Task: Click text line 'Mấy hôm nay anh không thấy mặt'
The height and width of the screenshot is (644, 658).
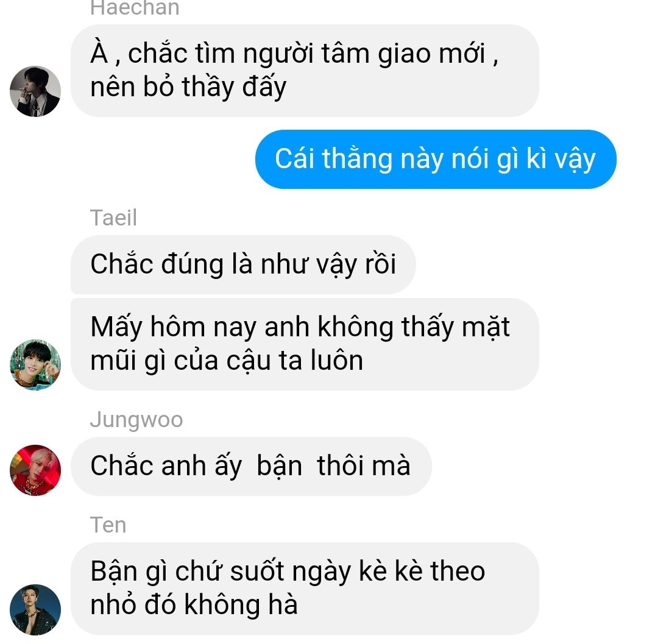Action: coord(300,327)
